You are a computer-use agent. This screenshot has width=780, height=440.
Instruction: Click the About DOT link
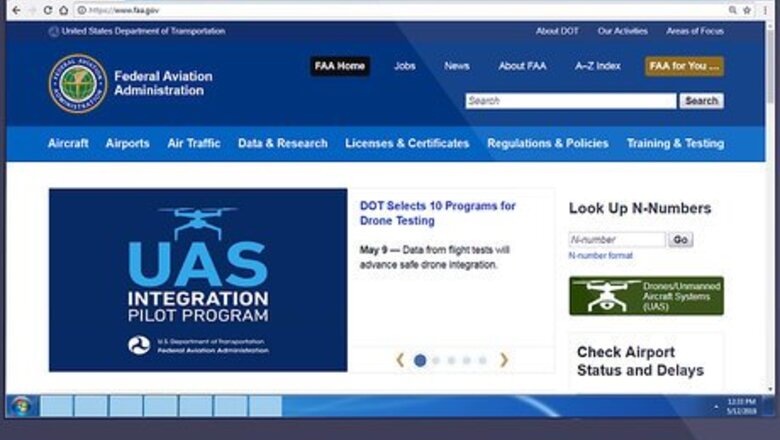(557, 31)
